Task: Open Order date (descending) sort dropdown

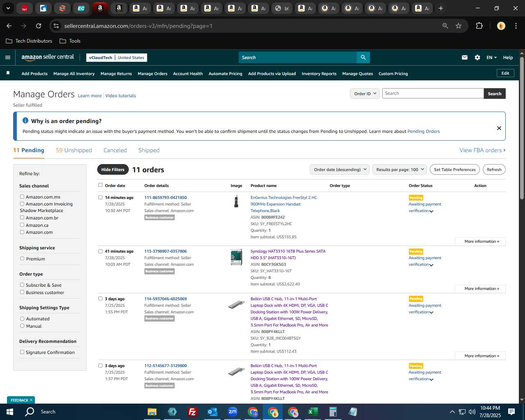Action: 340,169
